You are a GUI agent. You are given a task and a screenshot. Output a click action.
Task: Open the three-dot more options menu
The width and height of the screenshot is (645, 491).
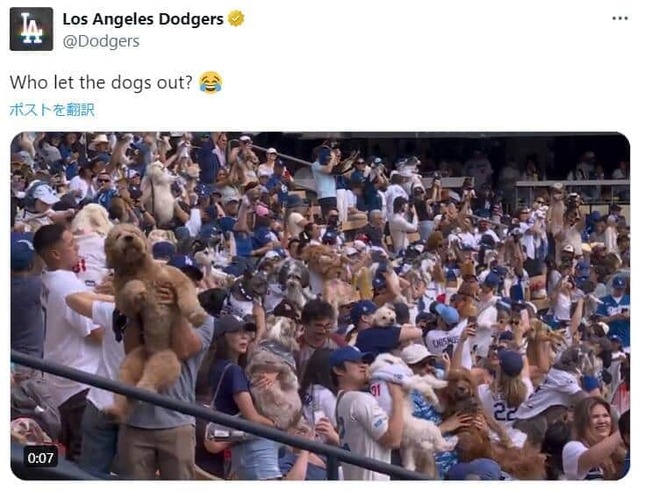tap(620, 18)
